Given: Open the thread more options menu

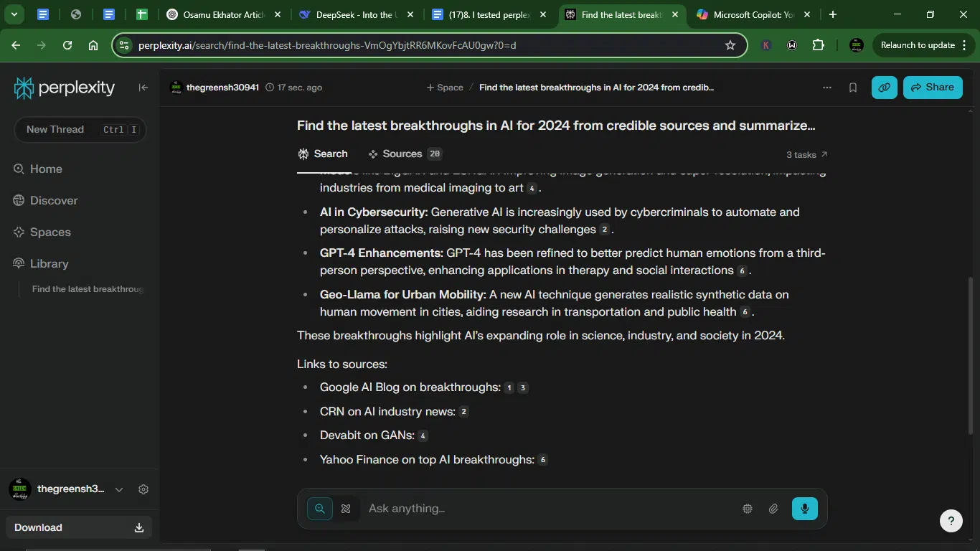Looking at the screenshot, I should pos(827,88).
